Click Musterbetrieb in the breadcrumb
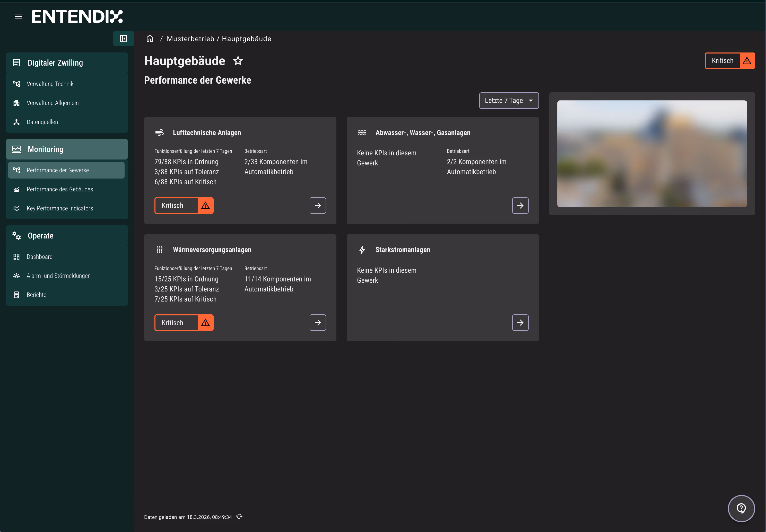766x532 pixels. point(190,39)
